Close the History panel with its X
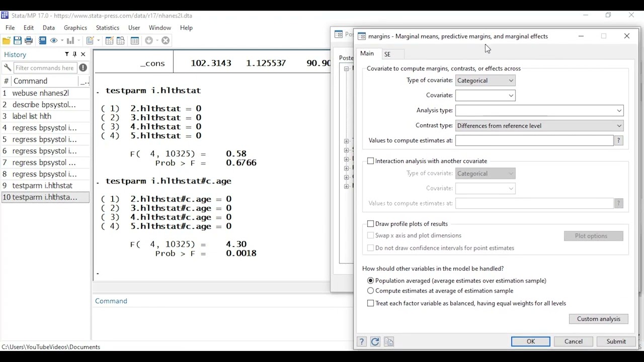This screenshot has width=644, height=362. pyautogui.click(x=83, y=54)
